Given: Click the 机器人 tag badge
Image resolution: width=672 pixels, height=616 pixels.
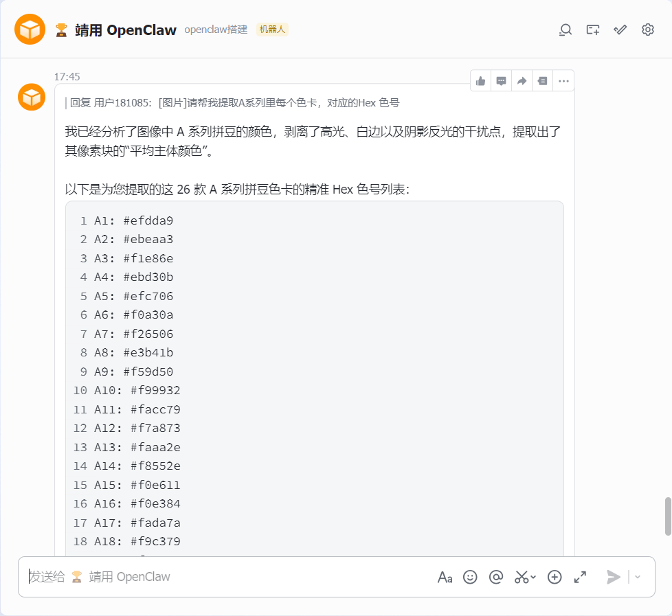Looking at the screenshot, I should 272,29.
